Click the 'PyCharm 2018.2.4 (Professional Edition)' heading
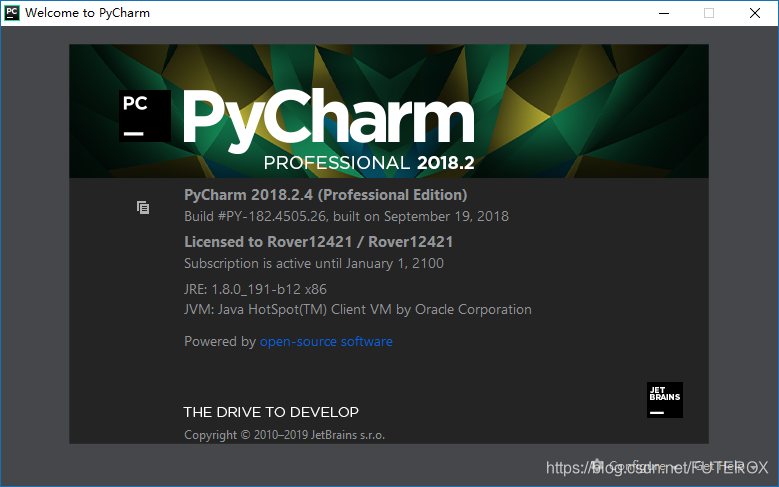The image size is (779, 487). click(325, 194)
